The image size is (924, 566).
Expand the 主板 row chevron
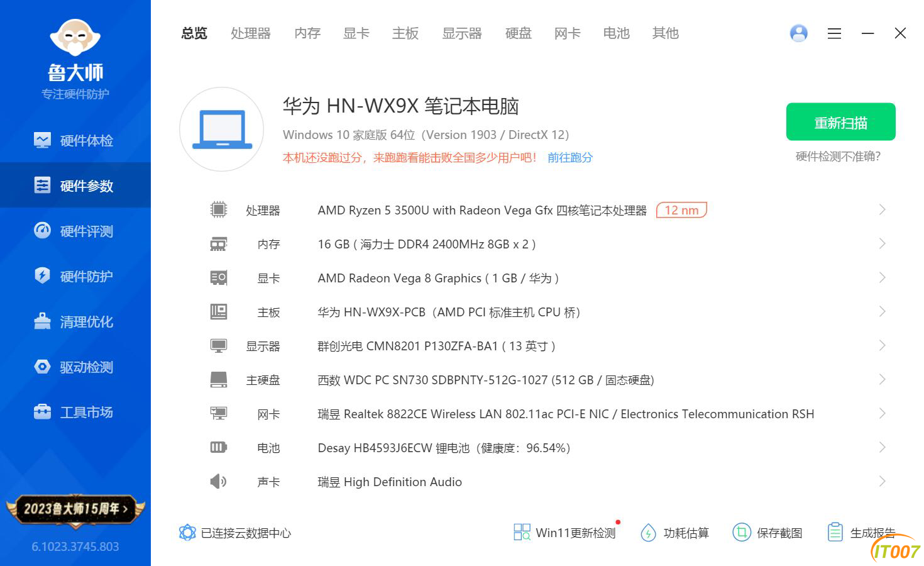point(882,311)
